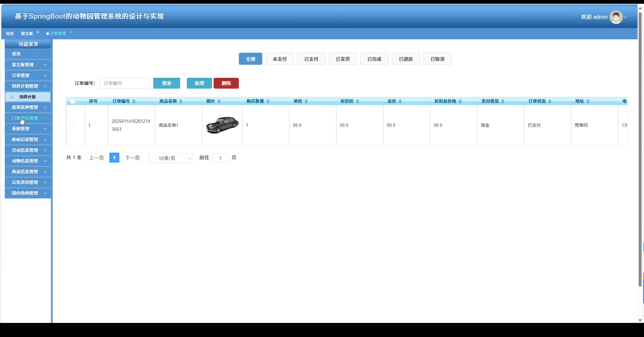Click the black car product thumbnail
Viewport: 644px width, 337px height.
[x=222, y=125]
